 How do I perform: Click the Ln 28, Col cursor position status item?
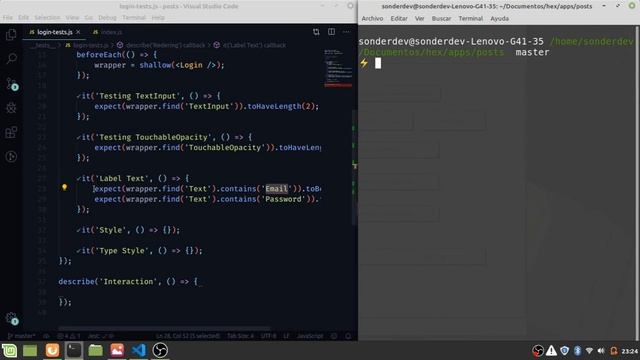[x=188, y=336]
